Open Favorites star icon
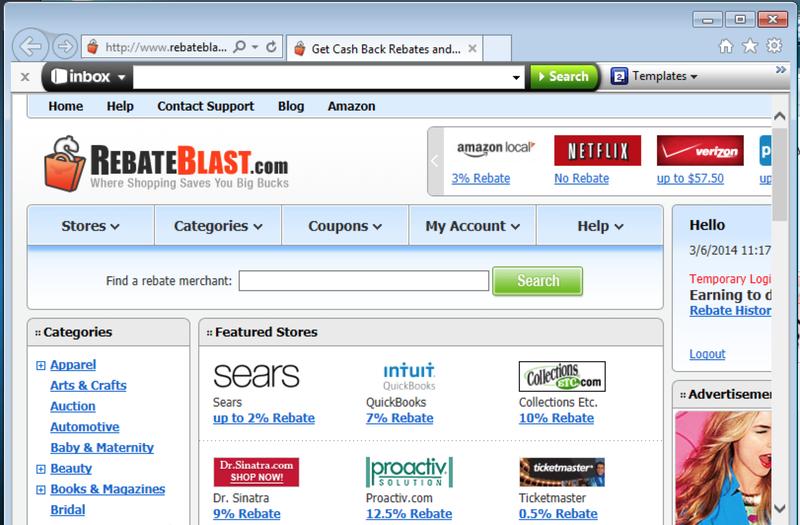This screenshot has height=525, width=800. pyautogui.click(x=749, y=46)
